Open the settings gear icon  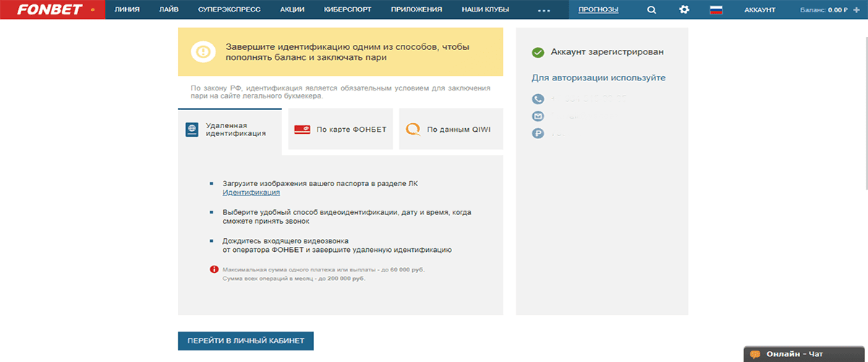click(x=684, y=10)
